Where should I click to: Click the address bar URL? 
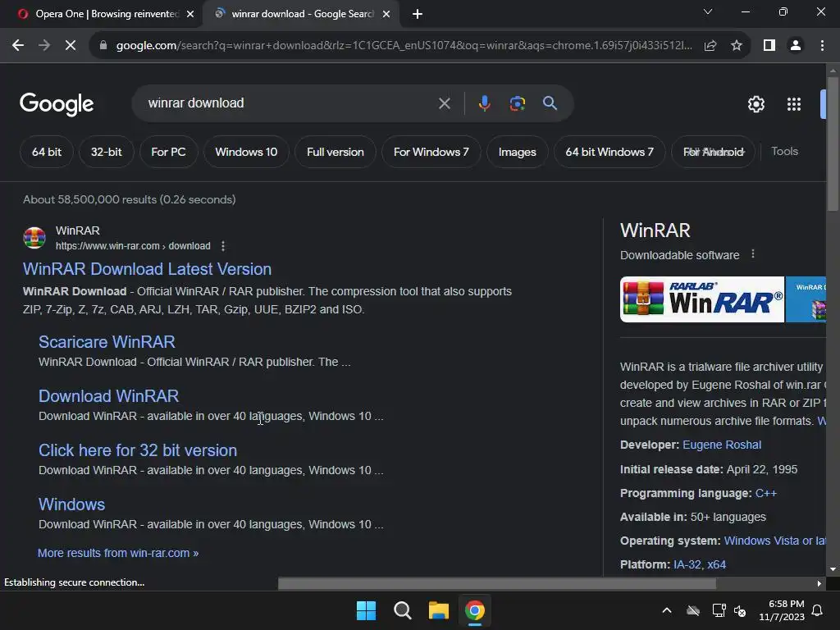403,46
